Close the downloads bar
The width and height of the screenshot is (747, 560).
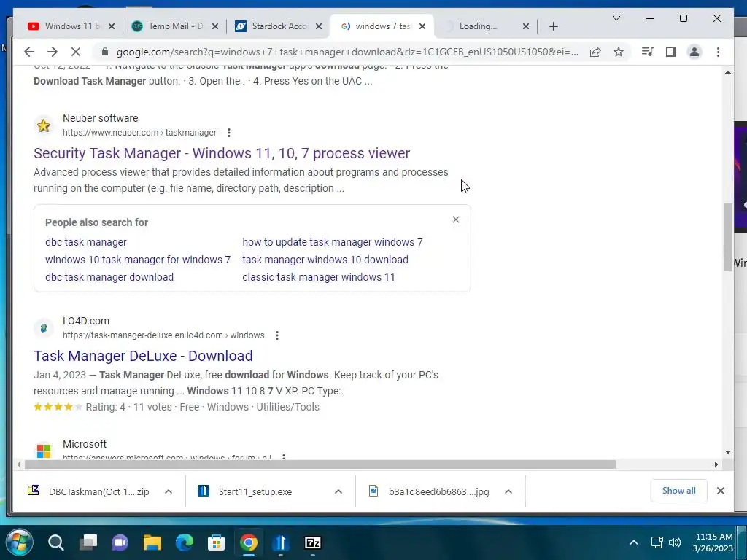[720, 491]
